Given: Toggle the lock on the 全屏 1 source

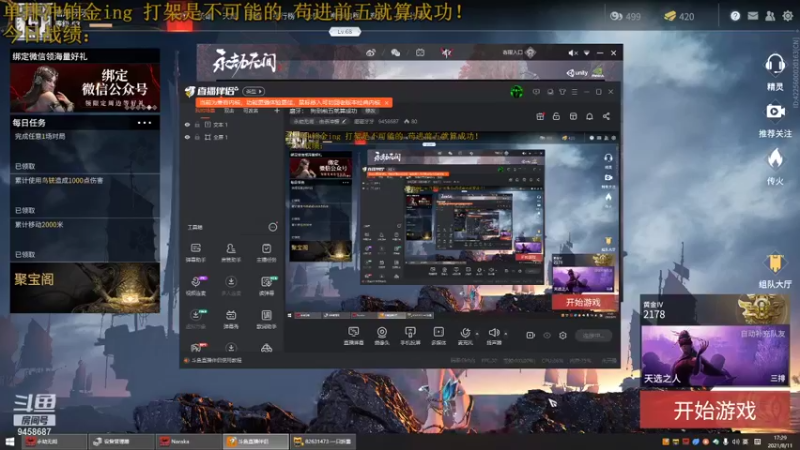Looking at the screenshot, I should pos(197,137).
